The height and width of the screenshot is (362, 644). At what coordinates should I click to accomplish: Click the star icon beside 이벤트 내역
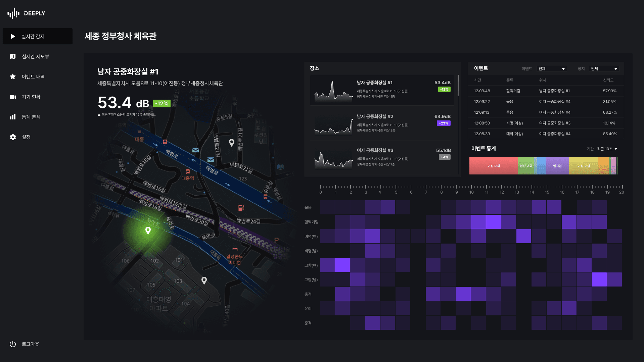(13, 76)
